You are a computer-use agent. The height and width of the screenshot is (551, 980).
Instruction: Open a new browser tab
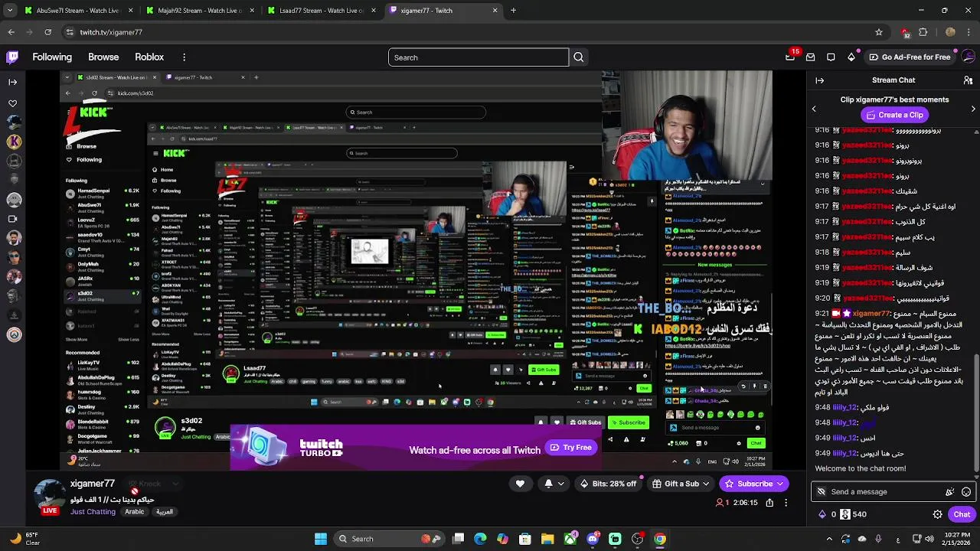click(x=513, y=11)
